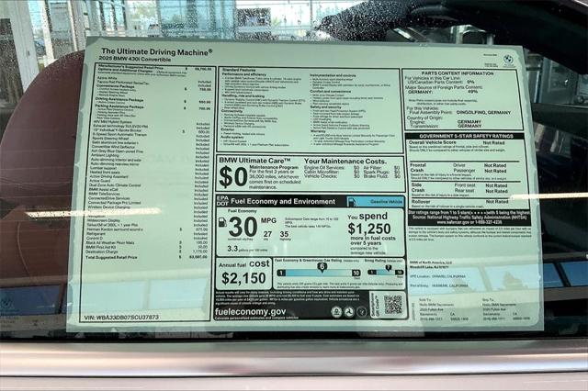
Task: Click 'Total Suggested Retail Price' line
Action: tap(146, 257)
